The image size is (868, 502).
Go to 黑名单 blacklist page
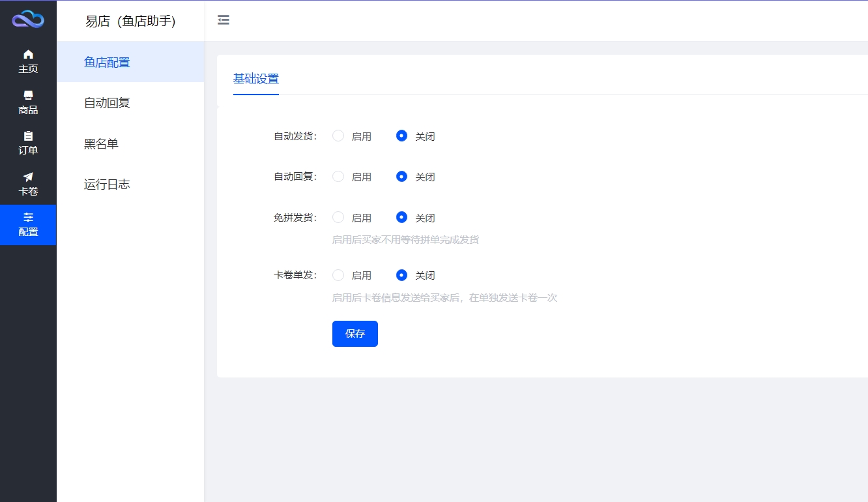point(101,143)
